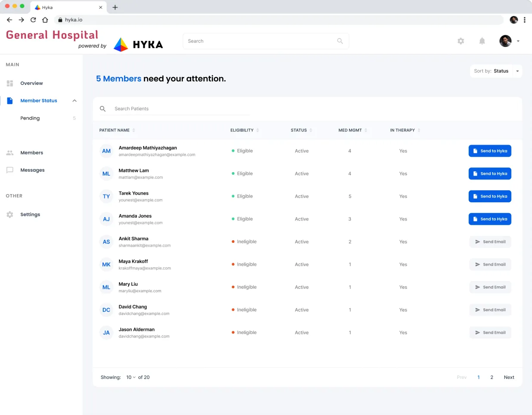Open settings gear icon in header
This screenshot has width=532, height=415.
(x=461, y=41)
